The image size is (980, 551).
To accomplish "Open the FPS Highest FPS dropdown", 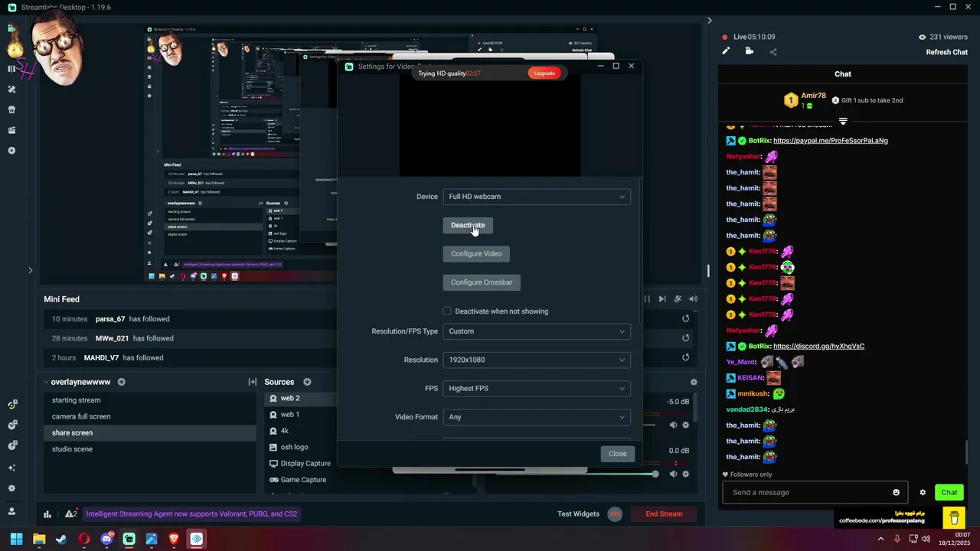I will tap(537, 388).
